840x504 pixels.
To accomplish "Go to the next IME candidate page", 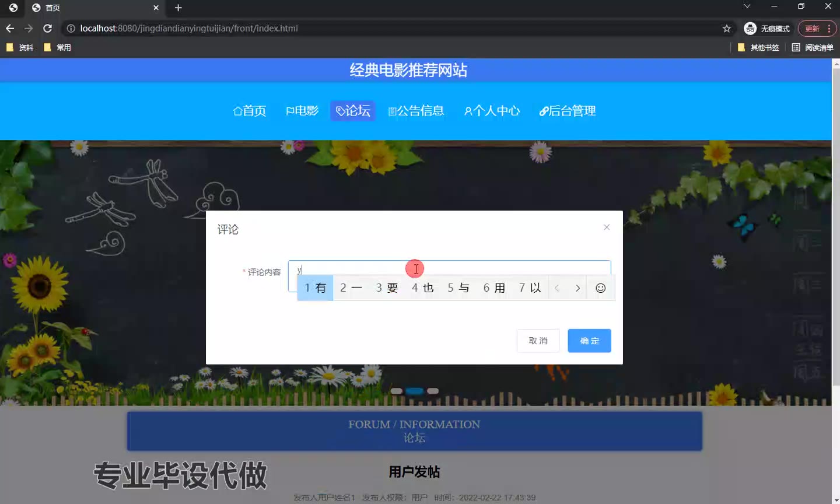I will click(577, 288).
